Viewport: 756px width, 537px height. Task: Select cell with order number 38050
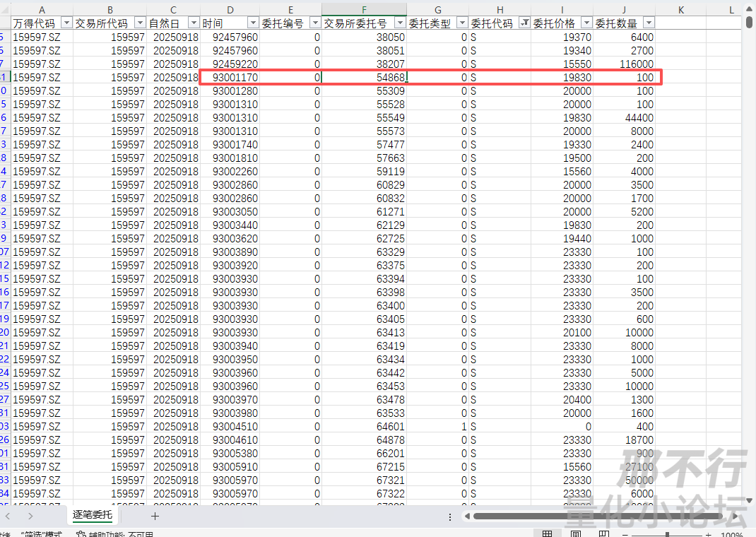[x=364, y=37]
